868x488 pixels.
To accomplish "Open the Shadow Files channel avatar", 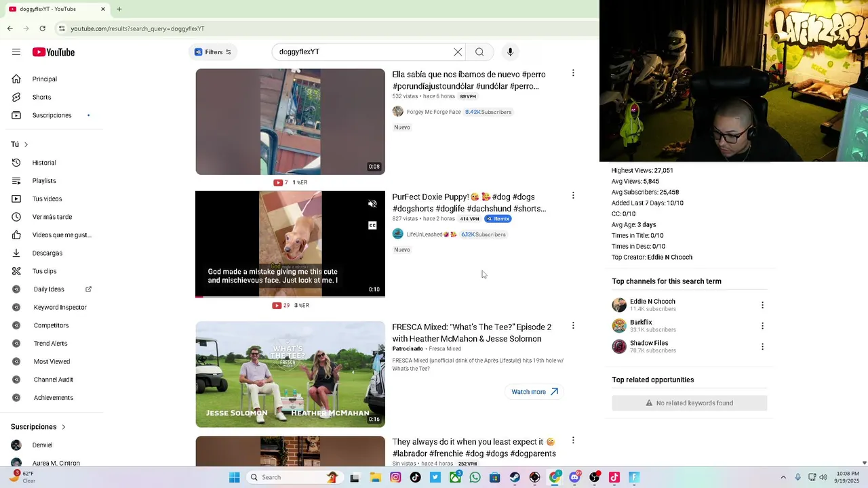I will [619, 346].
